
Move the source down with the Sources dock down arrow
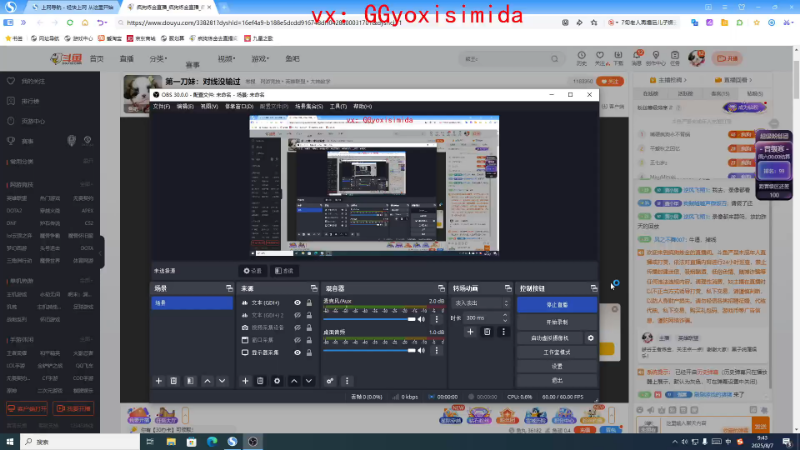click(x=309, y=381)
